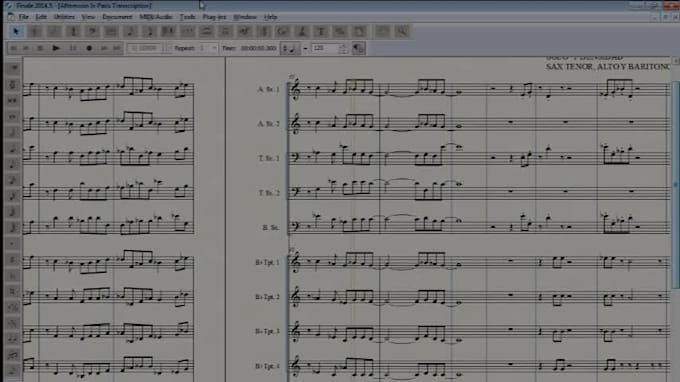
Task: Open the Window menu
Action: point(245,17)
